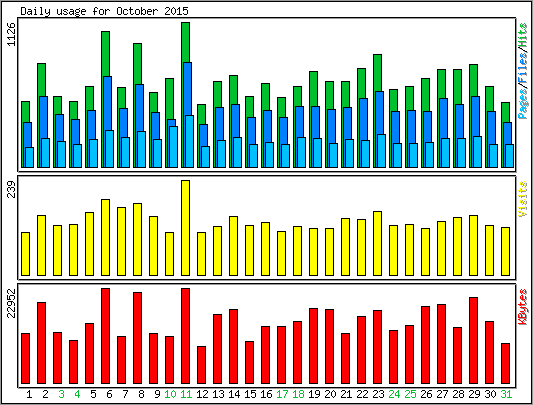Click the green weekend day label 10
Image resolution: width=533 pixels, height=405 pixels.
170,394
